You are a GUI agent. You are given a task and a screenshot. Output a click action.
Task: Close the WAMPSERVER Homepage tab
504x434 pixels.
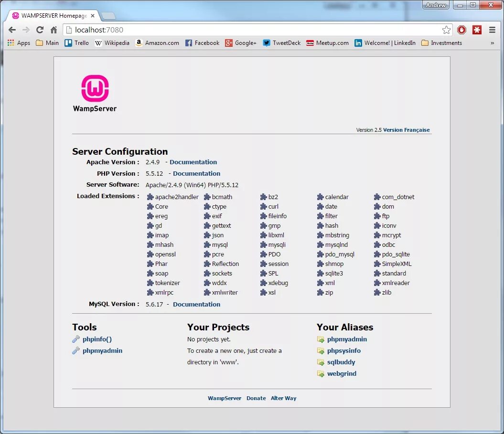(93, 15)
